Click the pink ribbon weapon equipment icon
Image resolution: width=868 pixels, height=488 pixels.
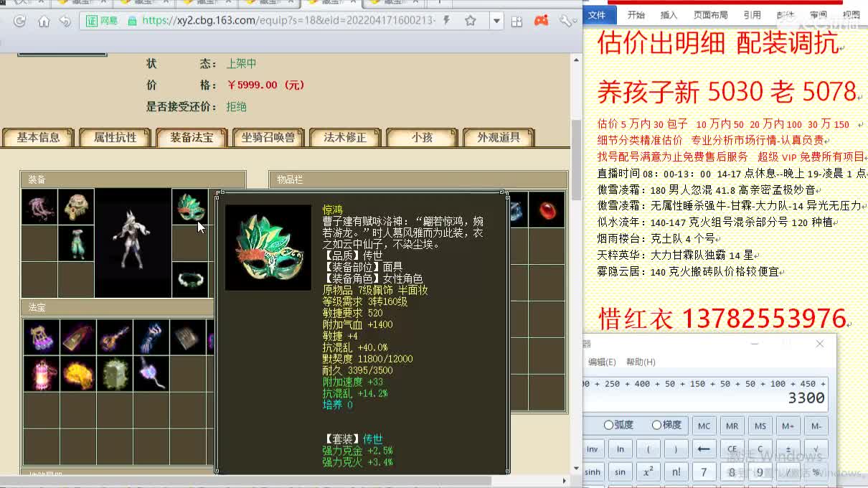[39, 207]
